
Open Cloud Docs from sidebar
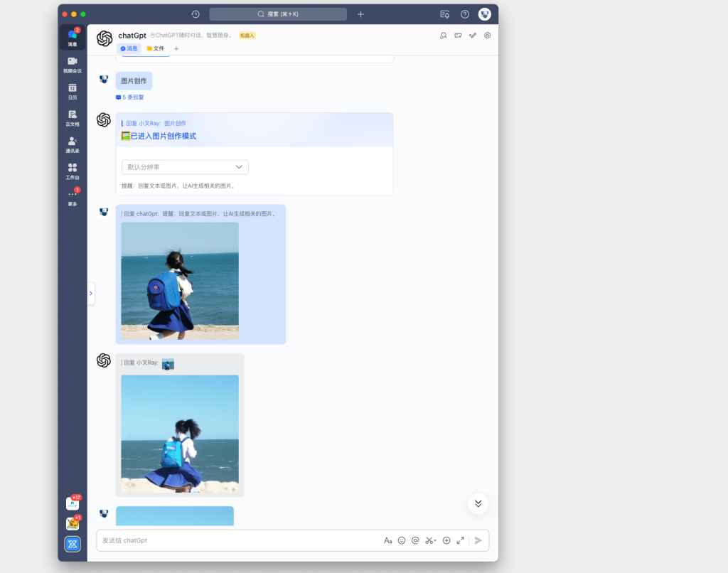(x=73, y=118)
